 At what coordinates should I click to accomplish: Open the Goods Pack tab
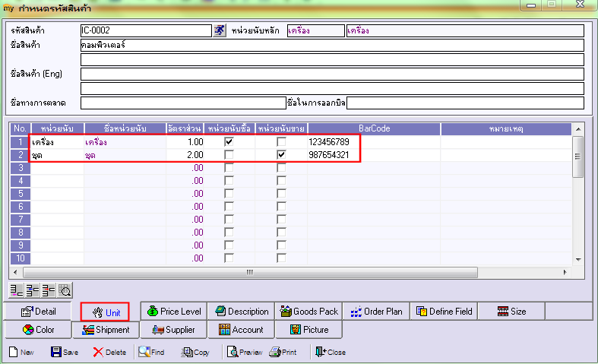tap(308, 311)
